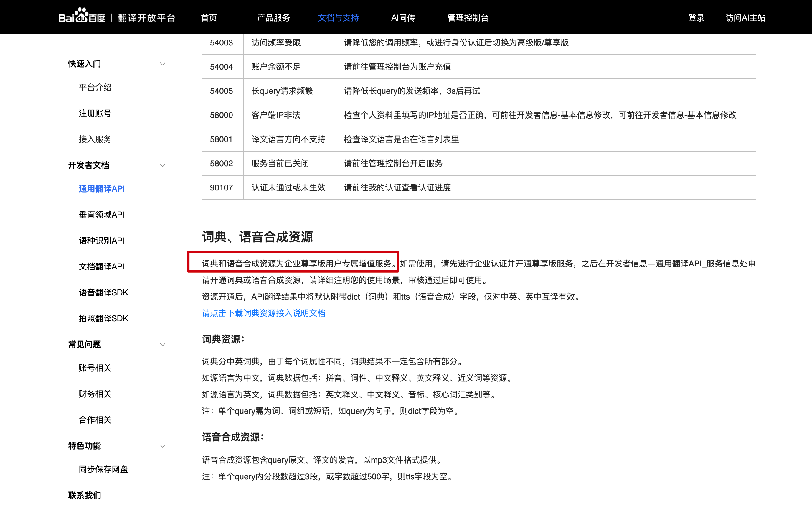Open the 文档翻译API documentation

101,266
